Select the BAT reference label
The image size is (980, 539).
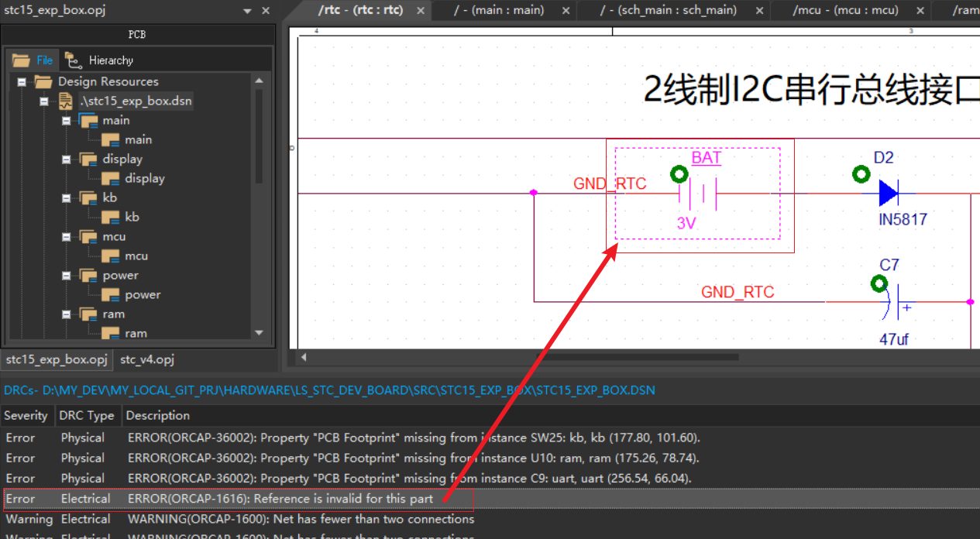[706, 158]
